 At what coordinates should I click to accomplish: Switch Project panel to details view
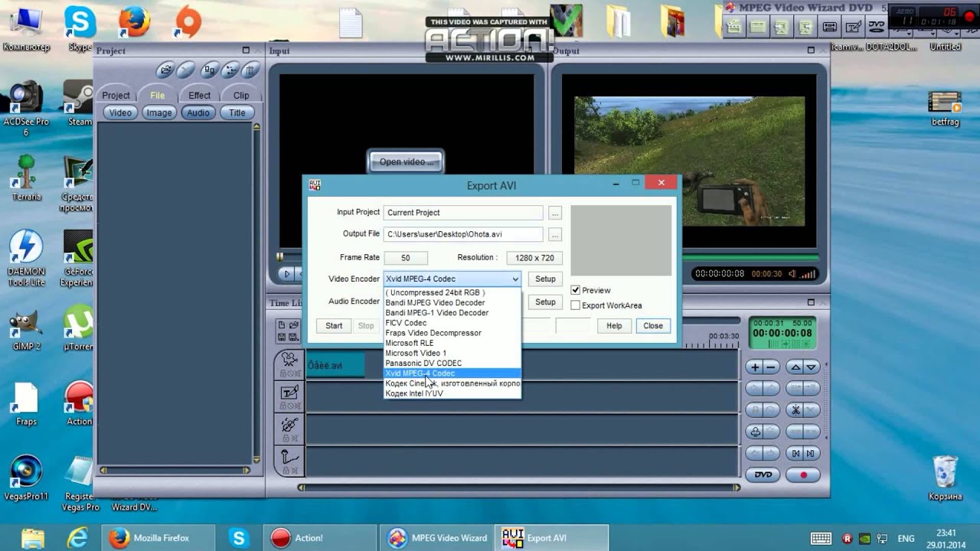pyautogui.click(x=250, y=70)
